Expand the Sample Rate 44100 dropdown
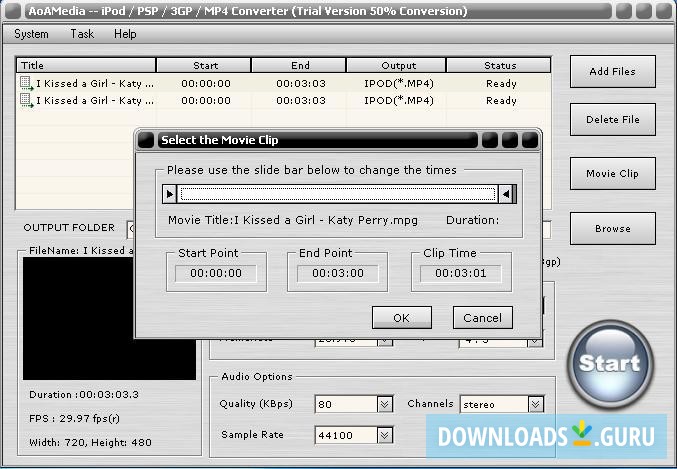Image resolution: width=677 pixels, height=469 pixels. pos(384,435)
